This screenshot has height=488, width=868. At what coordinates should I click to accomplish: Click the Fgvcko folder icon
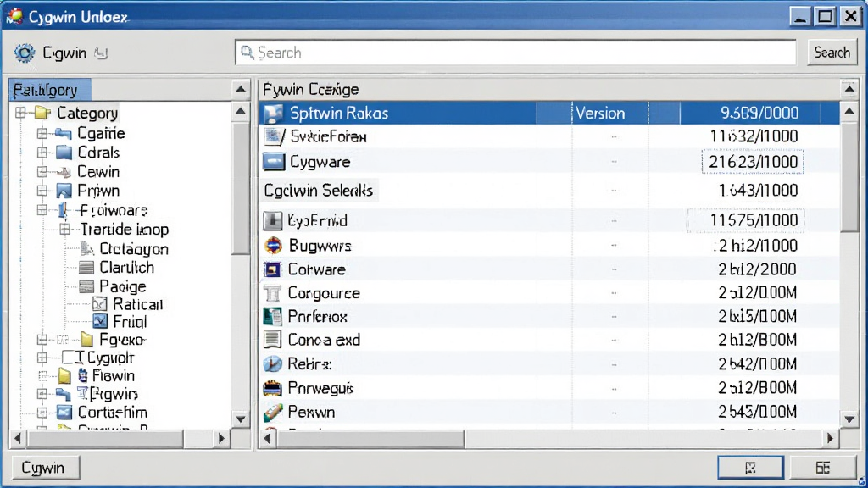click(x=87, y=339)
